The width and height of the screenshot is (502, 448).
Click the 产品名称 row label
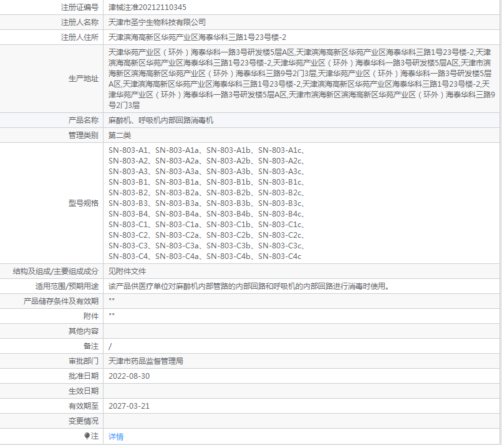(x=83, y=120)
